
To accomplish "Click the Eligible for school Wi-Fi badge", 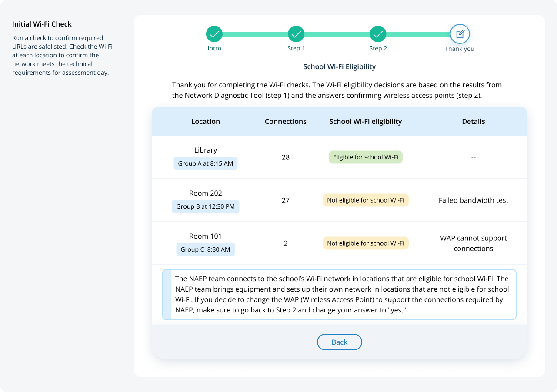I will click(x=365, y=157).
